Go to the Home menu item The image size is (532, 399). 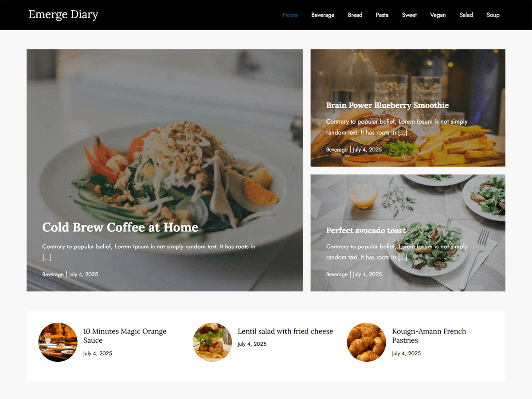290,15
